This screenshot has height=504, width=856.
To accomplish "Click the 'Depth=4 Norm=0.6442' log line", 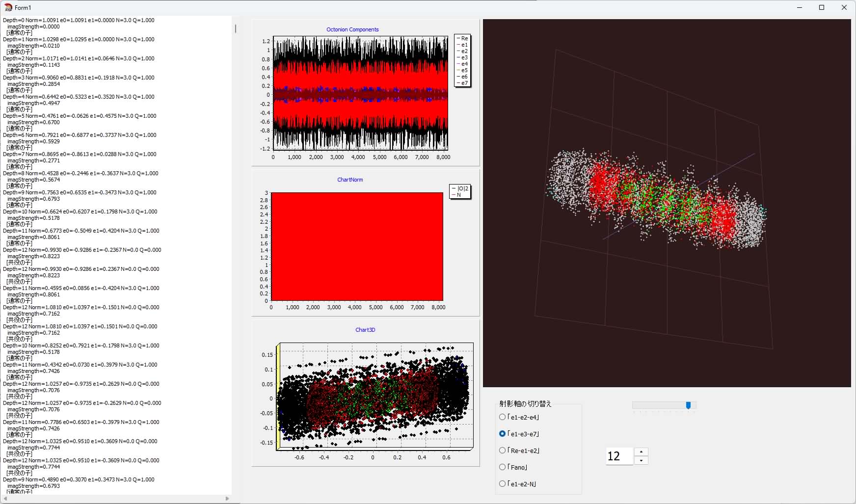I will tap(79, 97).
